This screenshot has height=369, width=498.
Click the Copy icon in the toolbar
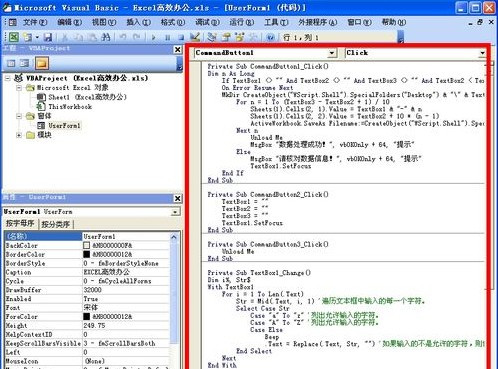coord(79,37)
